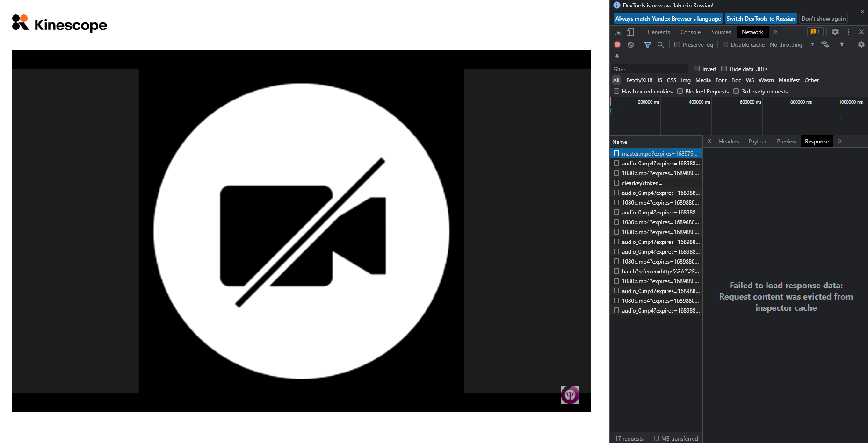This screenshot has height=443, width=868.
Task: Expand more request detail tabs
Action: pyautogui.click(x=839, y=141)
